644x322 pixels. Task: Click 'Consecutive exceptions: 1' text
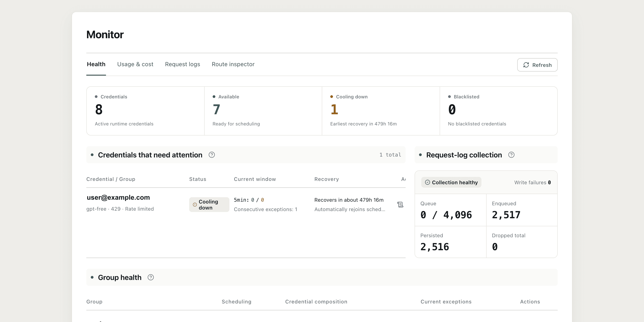(x=265, y=209)
